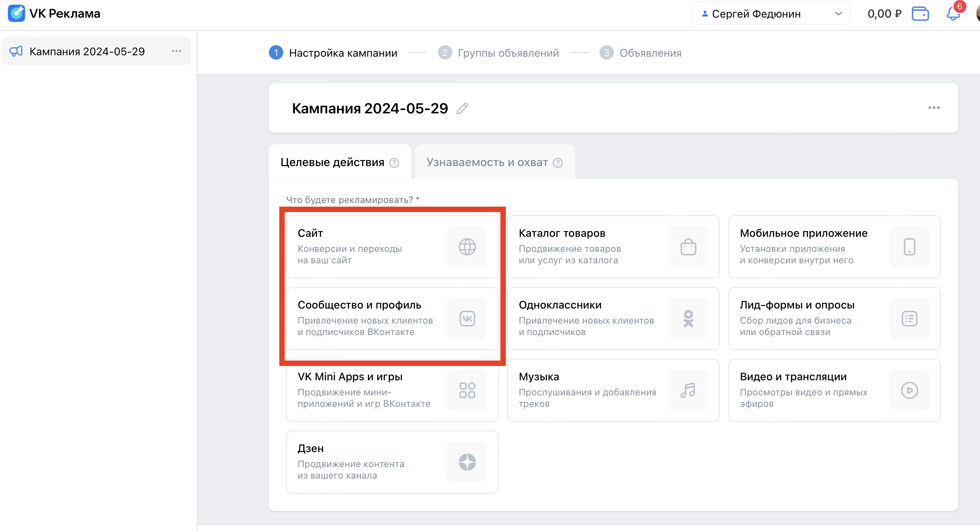Viewport: 980px width, 531px height.
Task: Click VK Реклама brand name text
Action: tap(65, 13)
